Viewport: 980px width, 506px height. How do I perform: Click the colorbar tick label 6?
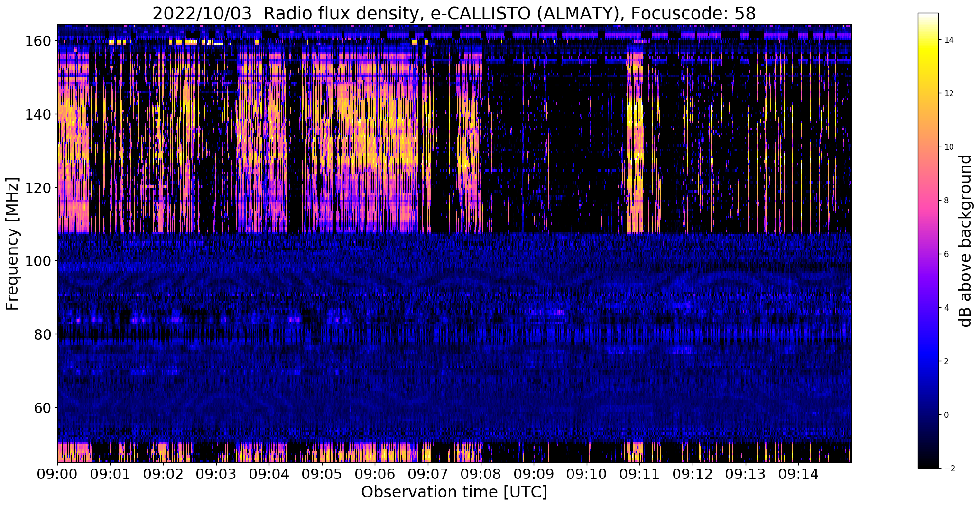(947, 254)
